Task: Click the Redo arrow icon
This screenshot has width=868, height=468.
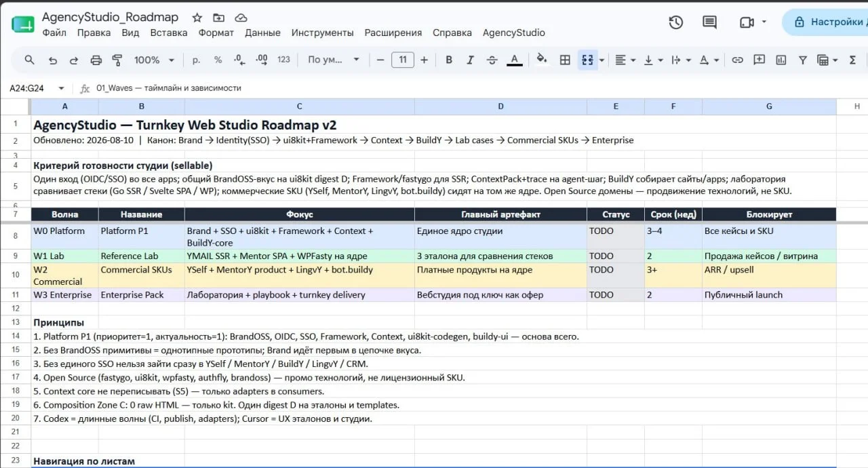Action: coord(74,60)
